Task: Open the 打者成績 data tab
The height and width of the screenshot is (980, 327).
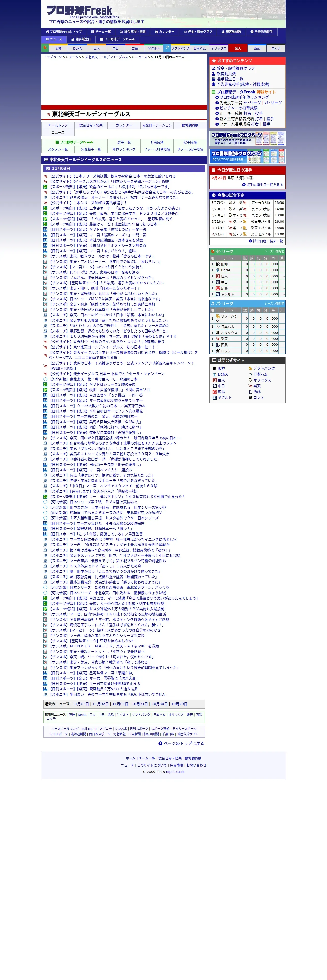Action: 157,142
